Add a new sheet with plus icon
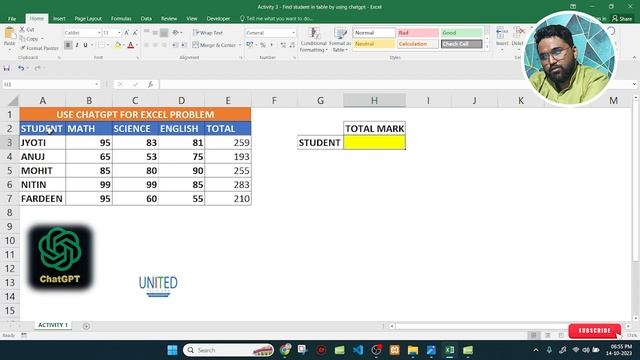Screen dimensions: 640x360 click(86, 326)
